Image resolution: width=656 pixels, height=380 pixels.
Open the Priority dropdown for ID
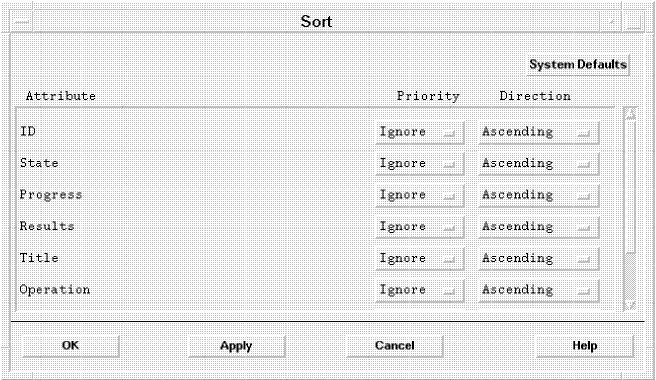tap(420, 132)
